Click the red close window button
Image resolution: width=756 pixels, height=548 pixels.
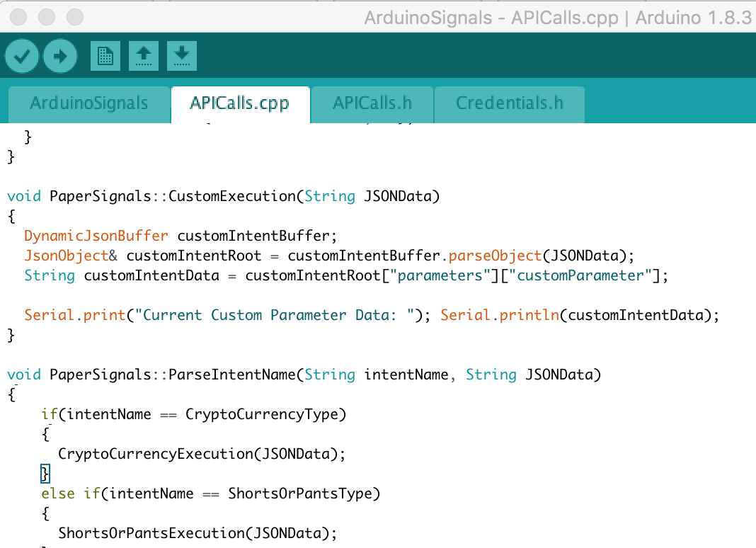[18, 18]
